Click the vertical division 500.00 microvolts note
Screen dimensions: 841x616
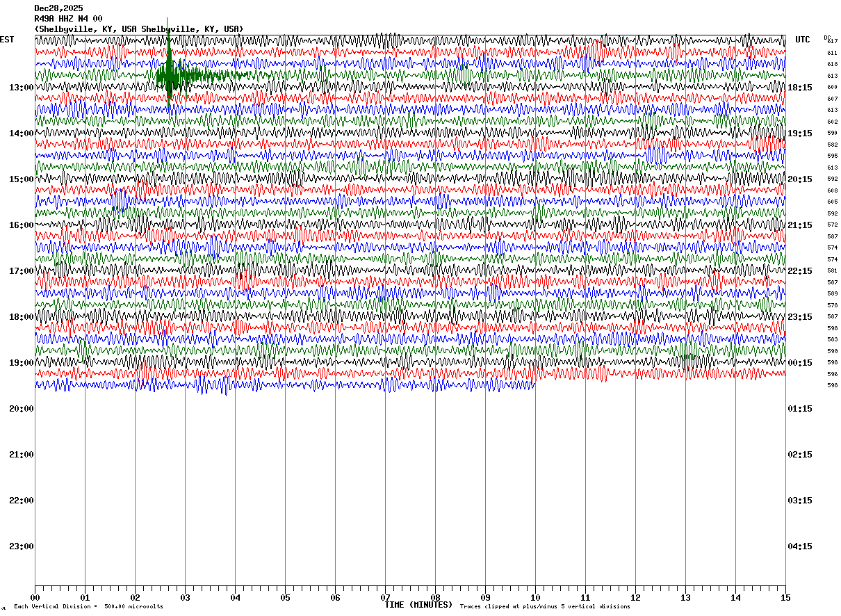(88, 607)
